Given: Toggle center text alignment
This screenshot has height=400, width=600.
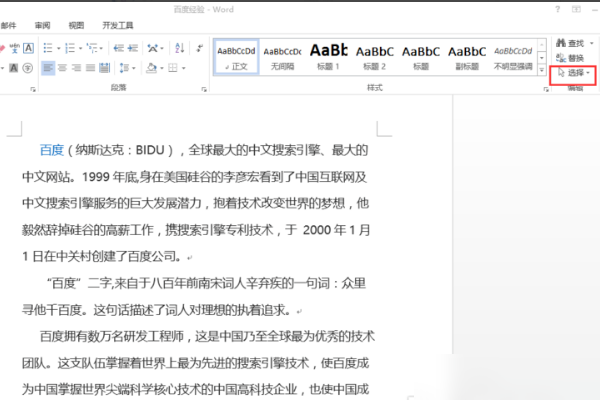Looking at the screenshot, I should click(x=64, y=67).
